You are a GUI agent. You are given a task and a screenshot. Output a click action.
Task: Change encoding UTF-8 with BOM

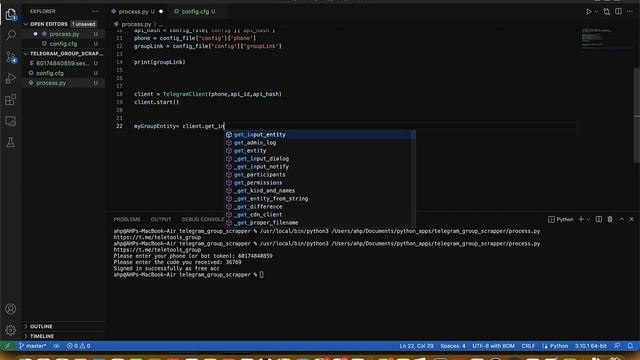pos(493,346)
